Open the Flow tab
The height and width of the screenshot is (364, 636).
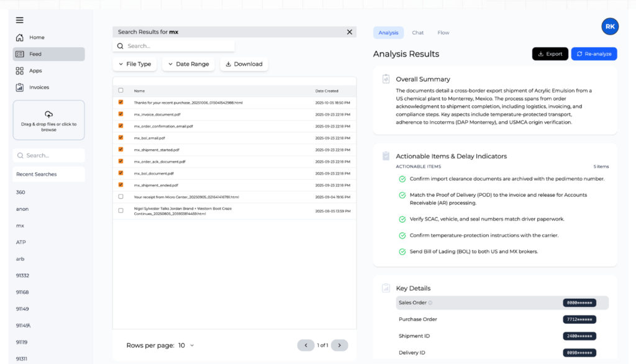point(443,32)
